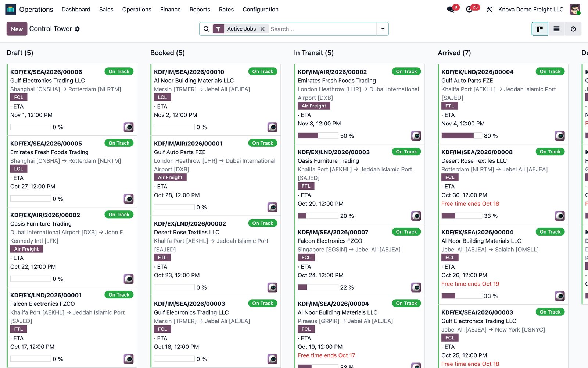Click the 22 % progress bar
The image size is (588, 368).
(x=318, y=287)
